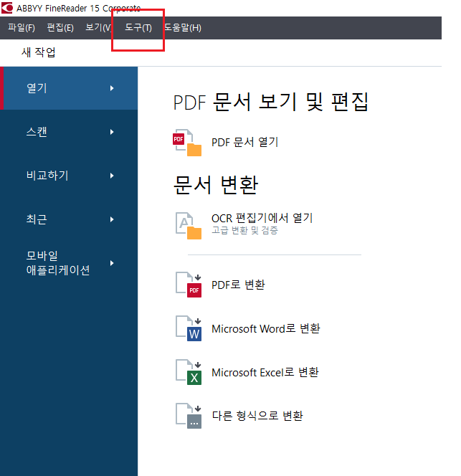Click the 고급 변환 및 검증 subtitle
Screen dimensions: 461x476
(x=244, y=230)
